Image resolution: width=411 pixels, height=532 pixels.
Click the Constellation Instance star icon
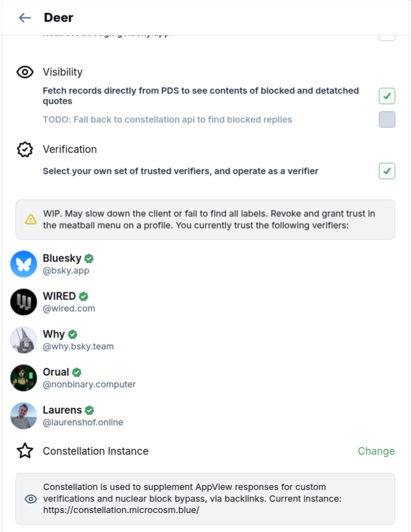coord(25,451)
